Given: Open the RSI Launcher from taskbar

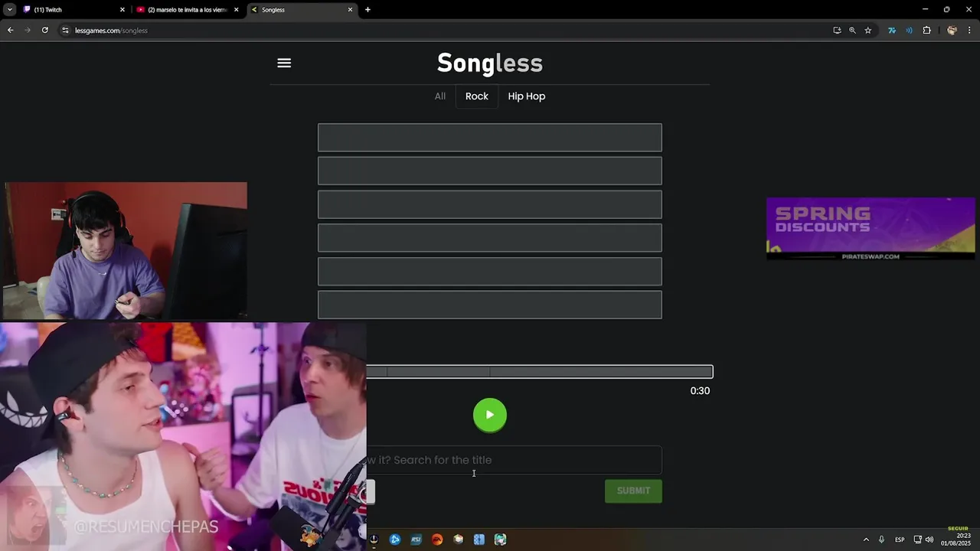Looking at the screenshot, I should pyautogui.click(x=416, y=540).
